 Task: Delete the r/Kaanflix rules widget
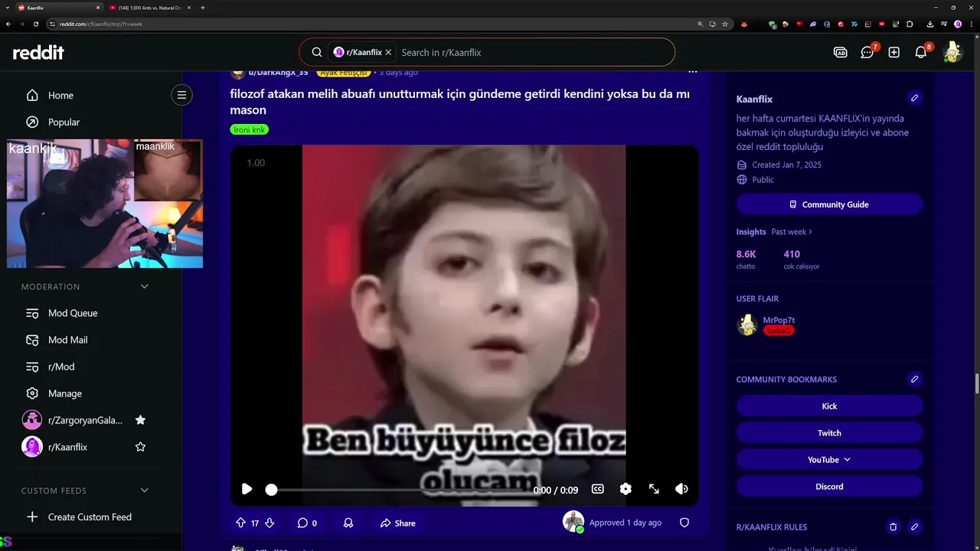coord(893,527)
